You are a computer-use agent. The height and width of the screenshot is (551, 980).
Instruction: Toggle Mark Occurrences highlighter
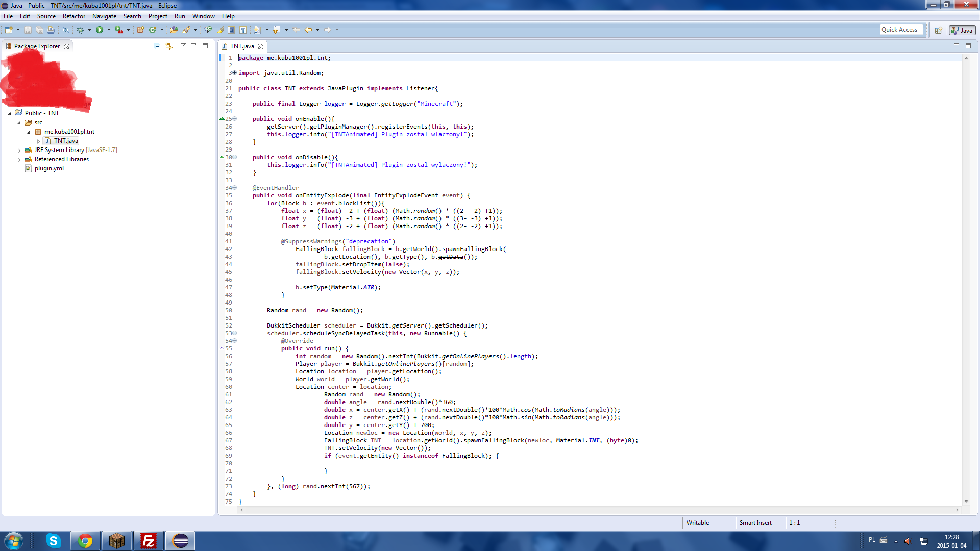[220, 30]
